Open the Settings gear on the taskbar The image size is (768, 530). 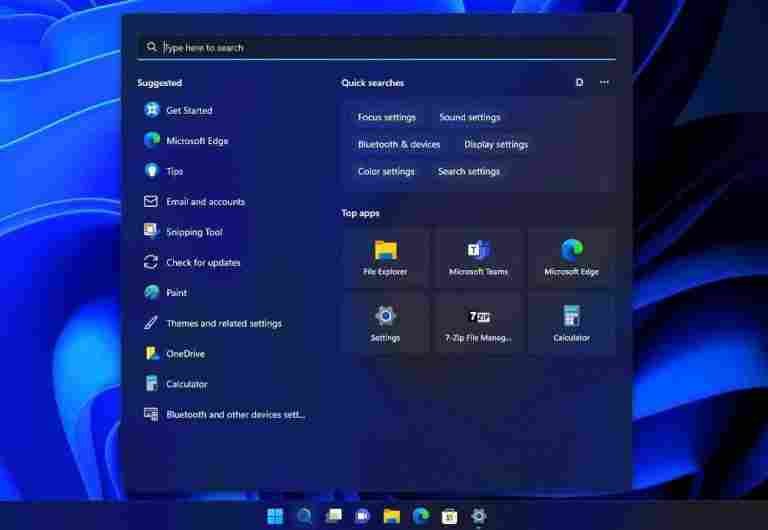479,516
